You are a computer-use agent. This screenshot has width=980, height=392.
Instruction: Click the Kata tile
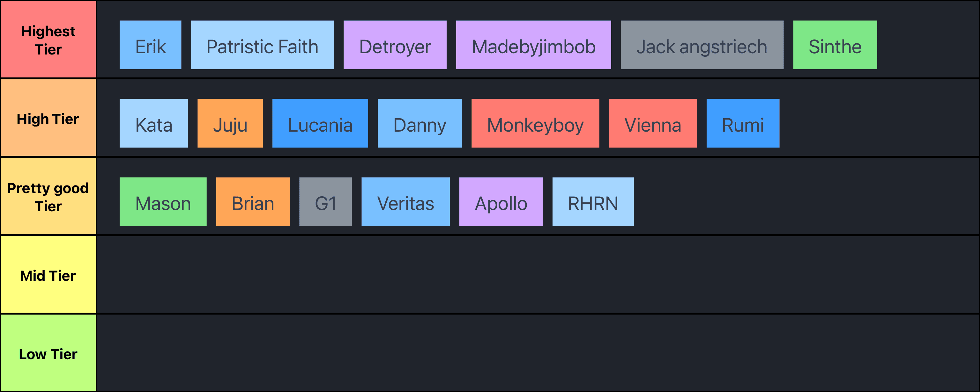tap(154, 123)
